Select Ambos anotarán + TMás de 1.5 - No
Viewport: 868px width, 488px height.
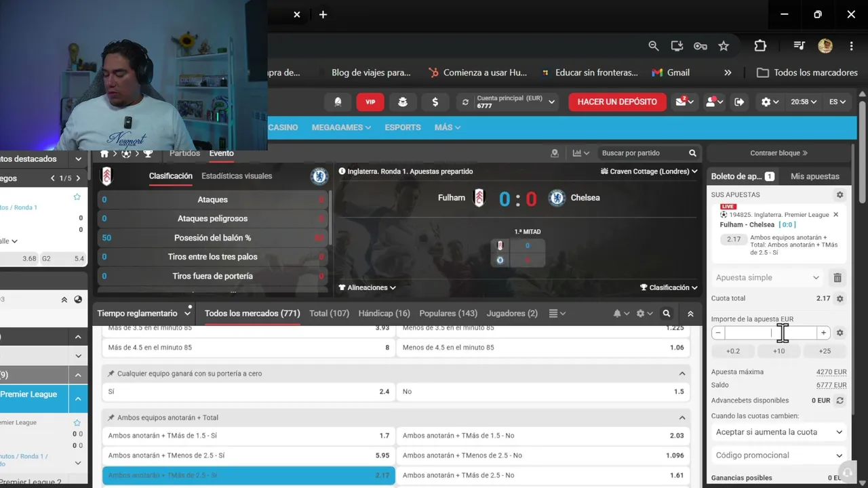tap(543, 436)
